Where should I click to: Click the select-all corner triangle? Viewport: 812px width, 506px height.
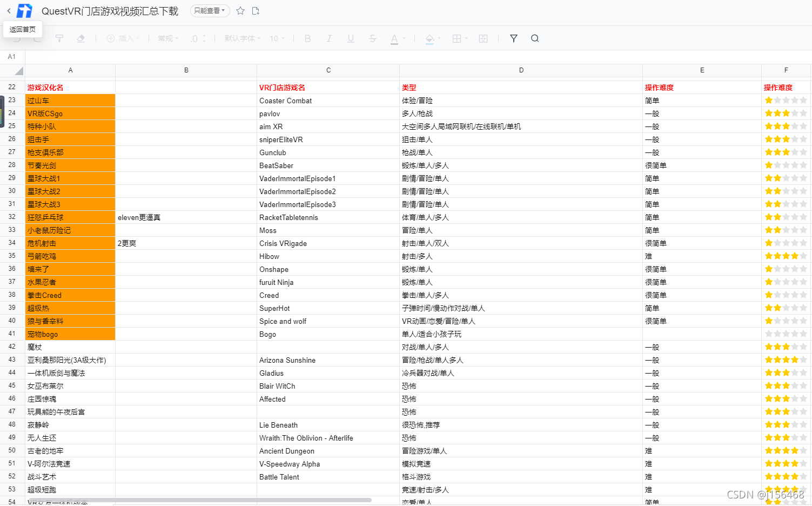pos(18,71)
